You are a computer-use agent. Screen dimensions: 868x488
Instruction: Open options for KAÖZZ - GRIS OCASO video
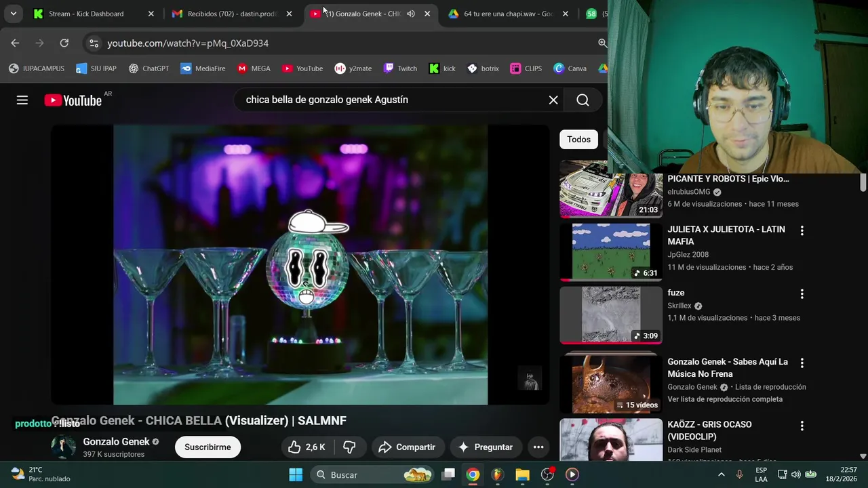[x=802, y=426]
